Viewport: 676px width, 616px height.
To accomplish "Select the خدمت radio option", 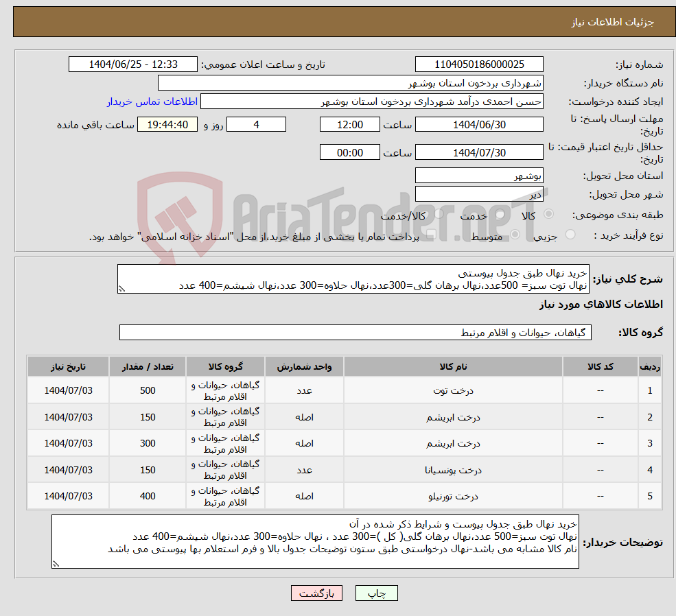I will tap(500, 215).
